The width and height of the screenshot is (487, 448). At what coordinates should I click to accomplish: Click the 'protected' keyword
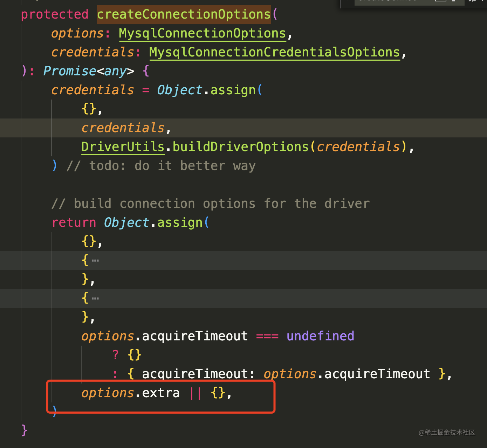(x=55, y=14)
